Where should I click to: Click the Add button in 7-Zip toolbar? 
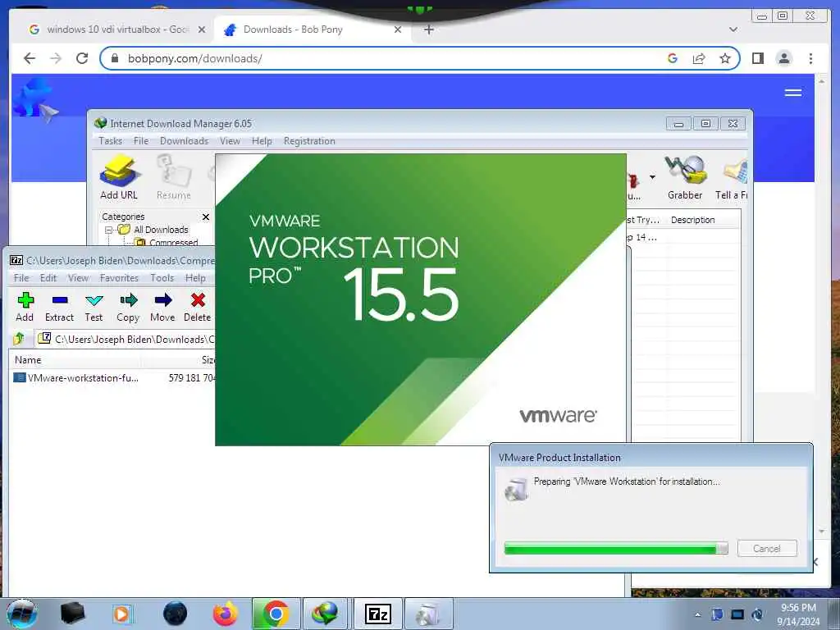(25, 307)
